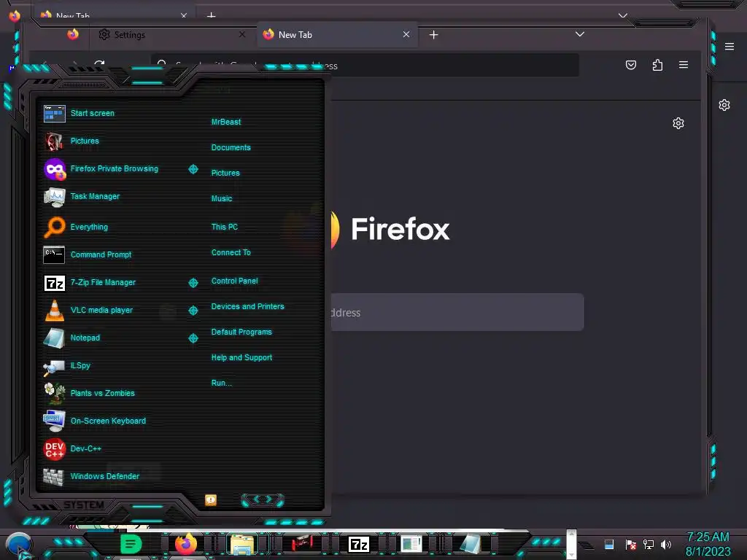Open Start screen from the start menu

pos(79,113)
